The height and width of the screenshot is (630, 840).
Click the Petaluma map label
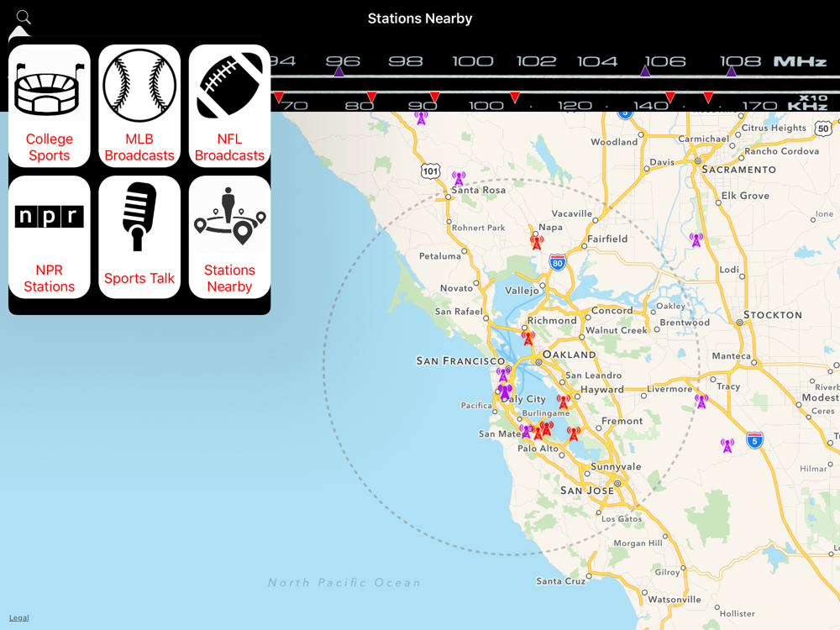click(440, 256)
